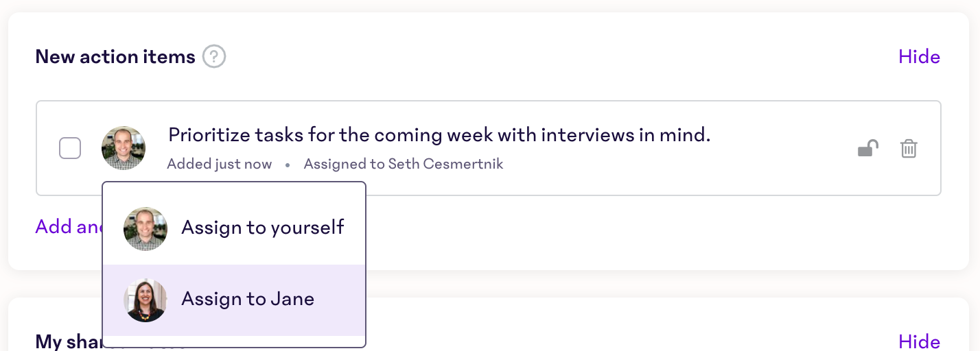980x351 pixels.
Task: Click the partially hidden My shared heading
Action: pos(69,341)
